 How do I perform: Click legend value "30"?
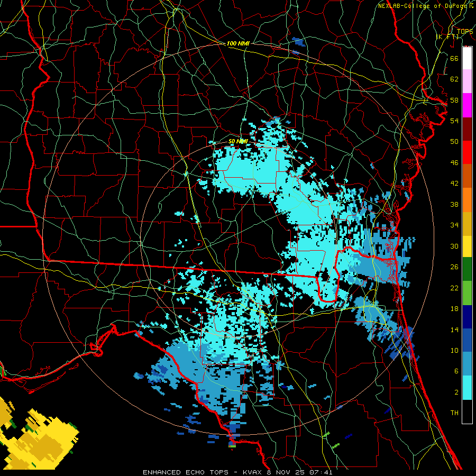click(x=454, y=246)
